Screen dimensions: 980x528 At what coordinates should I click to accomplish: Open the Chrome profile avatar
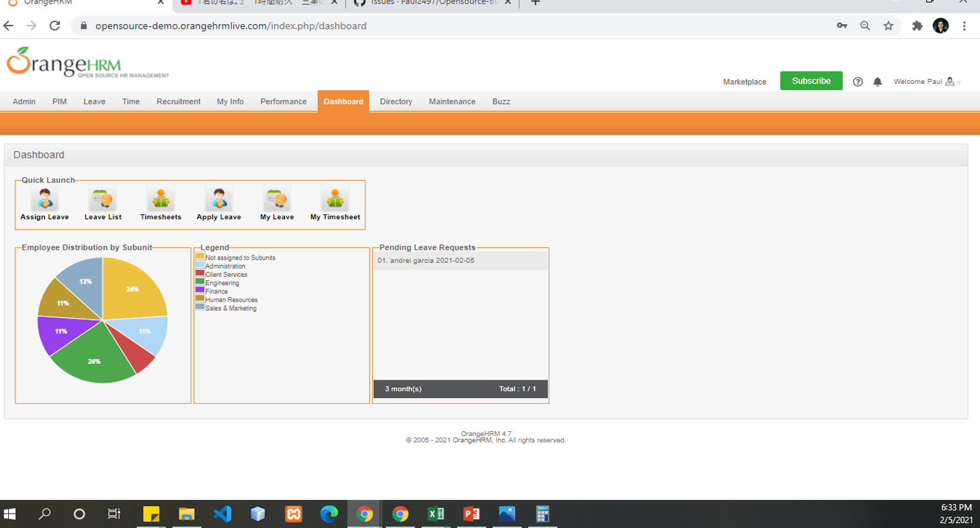click(x=941, y=25)
